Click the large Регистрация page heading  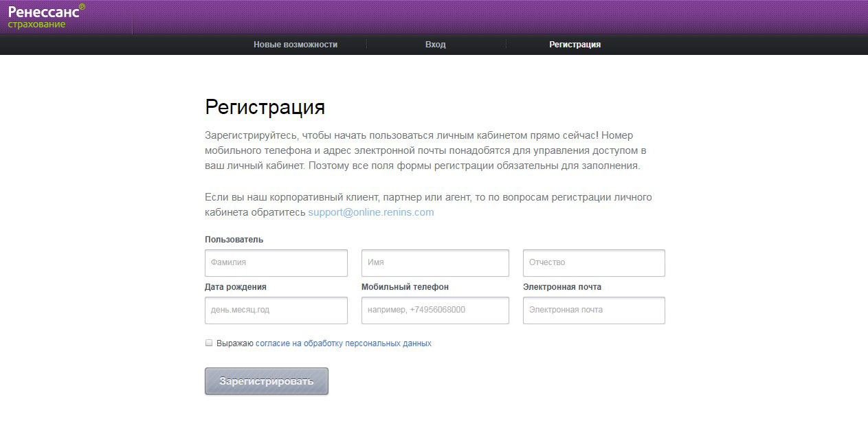click(265, 107)
